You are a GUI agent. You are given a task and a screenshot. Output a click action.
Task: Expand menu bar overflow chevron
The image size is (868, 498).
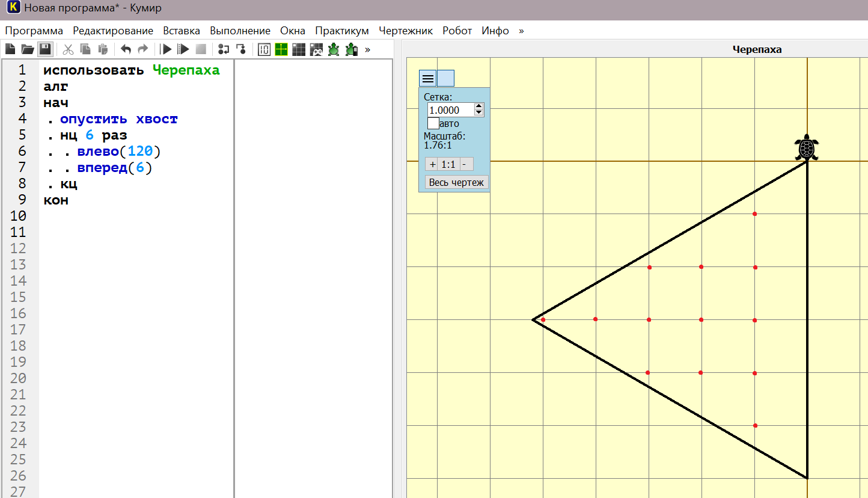pos(521,31)
